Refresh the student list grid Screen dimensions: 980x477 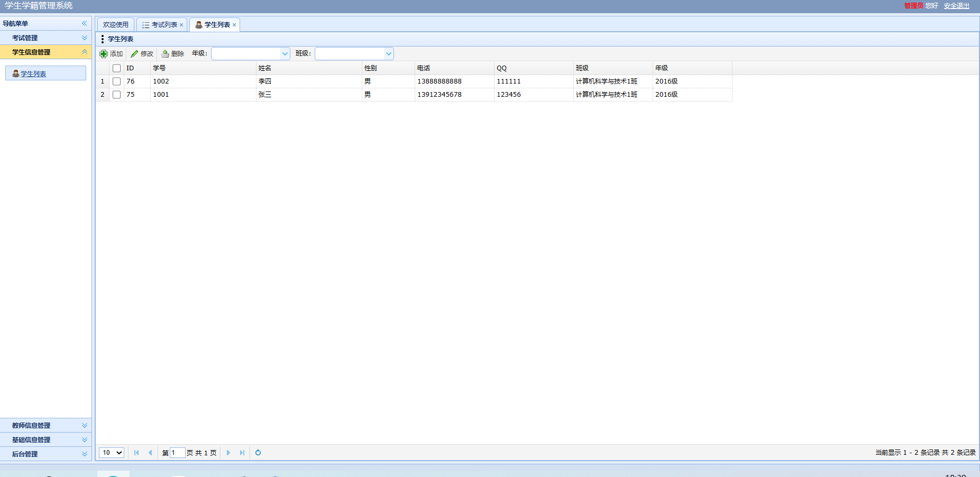tap(258, 453)
